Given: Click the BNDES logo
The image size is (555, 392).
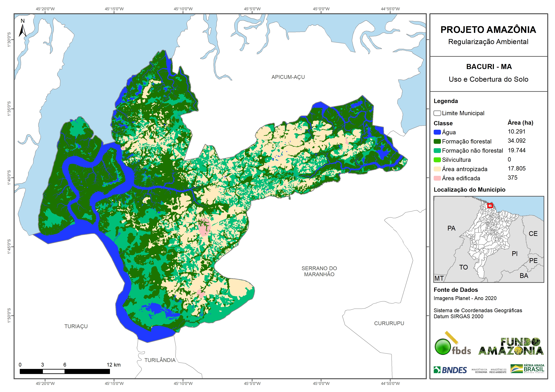Looking at the screenshot, I should pyautogui.click(x=450, y=370).
